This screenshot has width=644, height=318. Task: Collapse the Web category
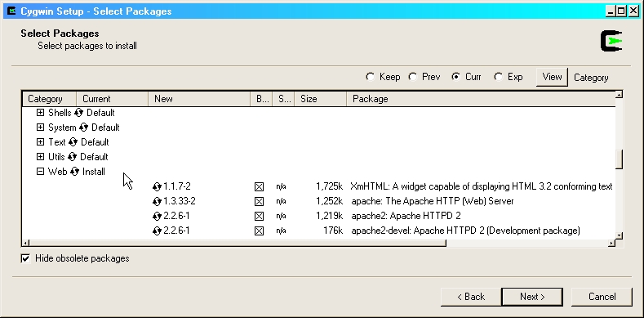pos(40,172)
